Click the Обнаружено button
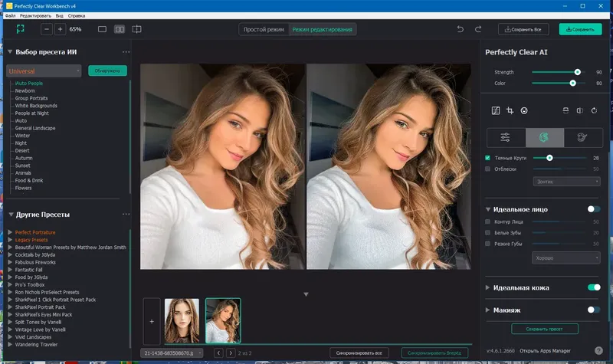 [x=107, y=71]
